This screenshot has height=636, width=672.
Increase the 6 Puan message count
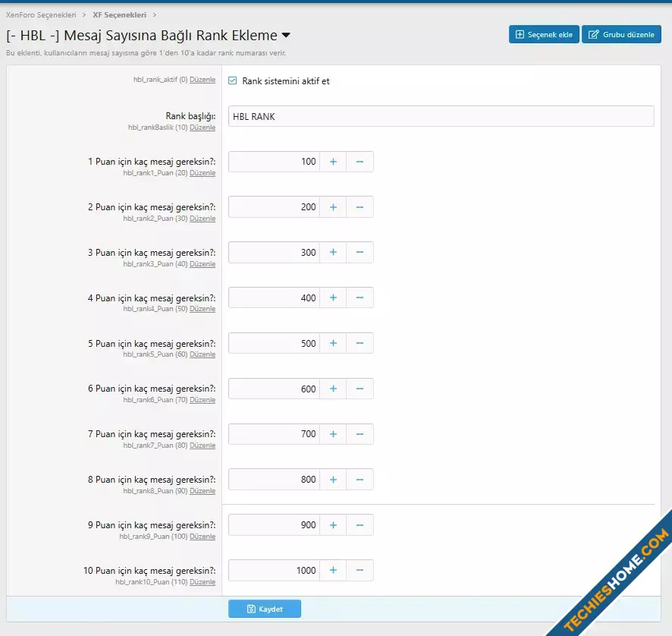(333, 389)
